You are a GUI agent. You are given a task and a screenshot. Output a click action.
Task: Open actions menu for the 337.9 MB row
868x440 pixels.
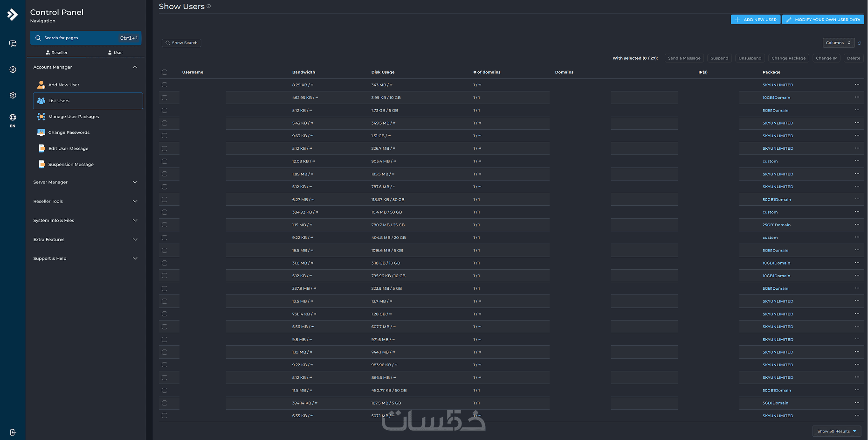pyautogui.click(x=857, y=288)
